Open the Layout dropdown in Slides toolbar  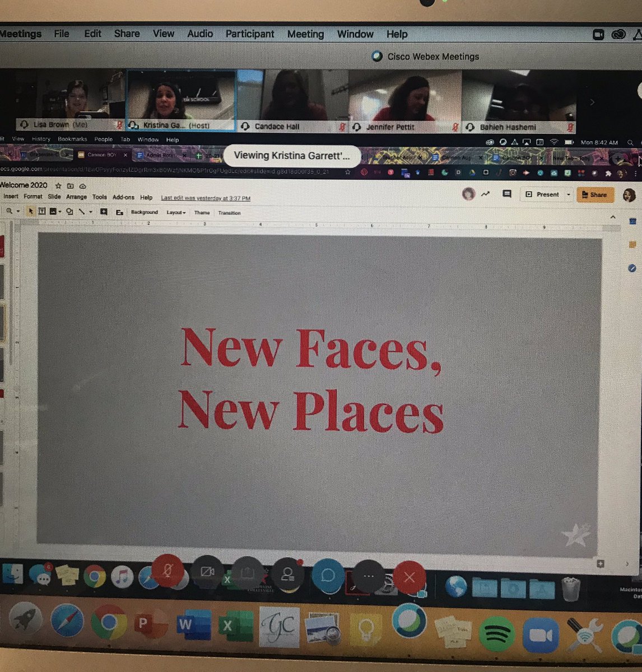tap(176, 213)
